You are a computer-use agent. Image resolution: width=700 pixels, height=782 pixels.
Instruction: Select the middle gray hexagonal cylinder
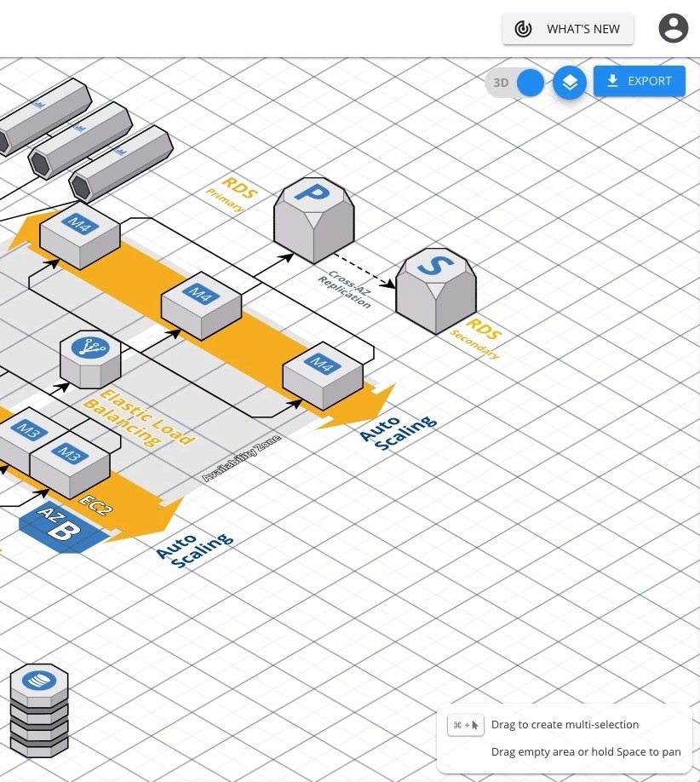pyautogui.click(x=80, y=141)
